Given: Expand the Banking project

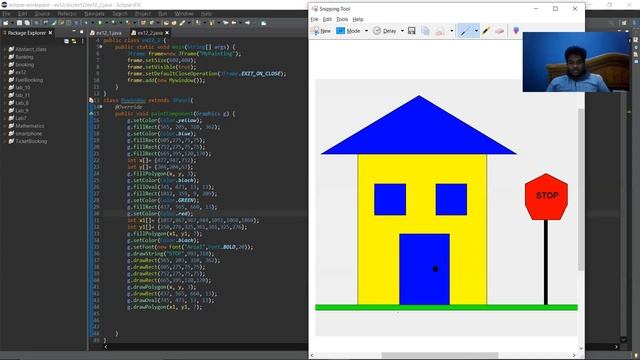Looking at the screenshot, I should (5, 57).
